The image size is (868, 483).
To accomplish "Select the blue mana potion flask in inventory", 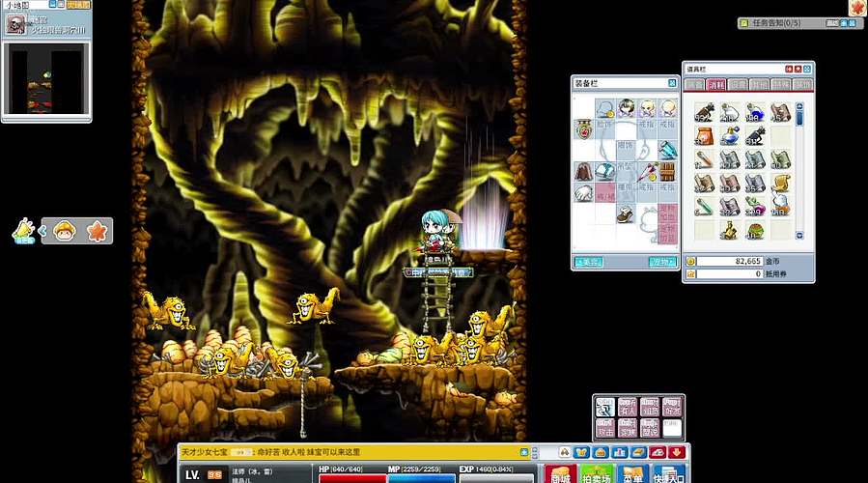I will (x=755, y=112).
